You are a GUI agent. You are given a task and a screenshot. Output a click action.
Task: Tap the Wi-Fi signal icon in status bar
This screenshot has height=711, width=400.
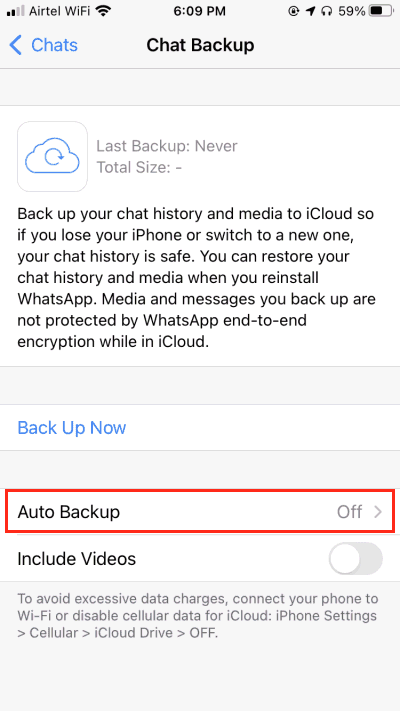(x=104, y=11)
